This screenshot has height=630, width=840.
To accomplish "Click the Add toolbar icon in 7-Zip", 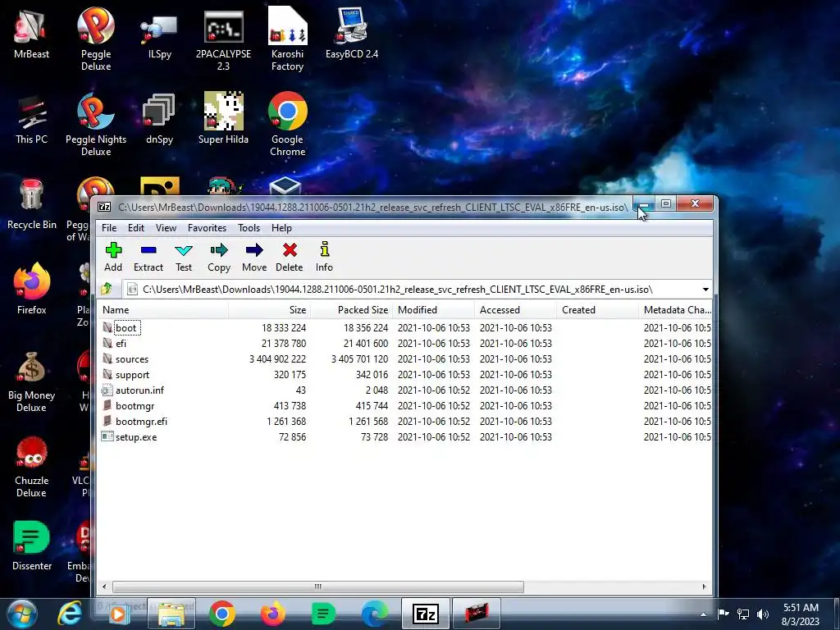I will point(113,257).
